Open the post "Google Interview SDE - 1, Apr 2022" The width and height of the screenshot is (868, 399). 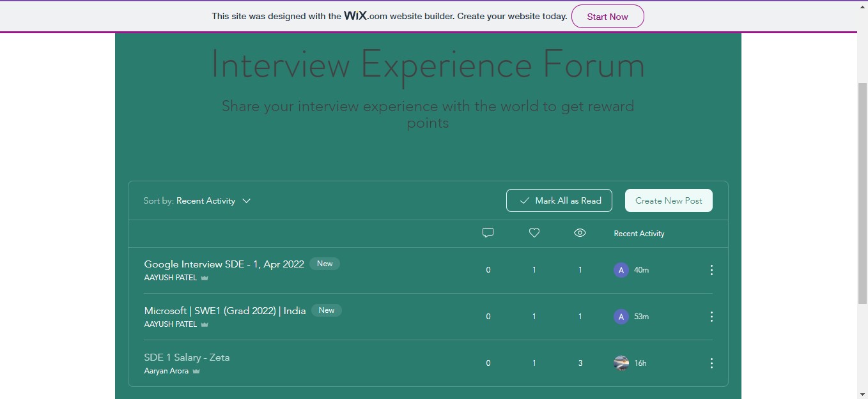(224, 264)
